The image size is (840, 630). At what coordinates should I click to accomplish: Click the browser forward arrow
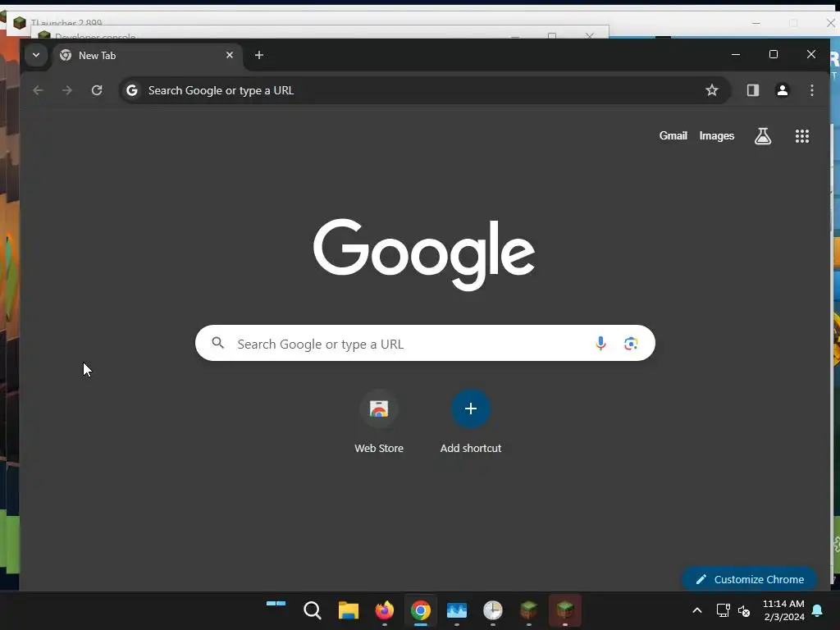(67, 90)
